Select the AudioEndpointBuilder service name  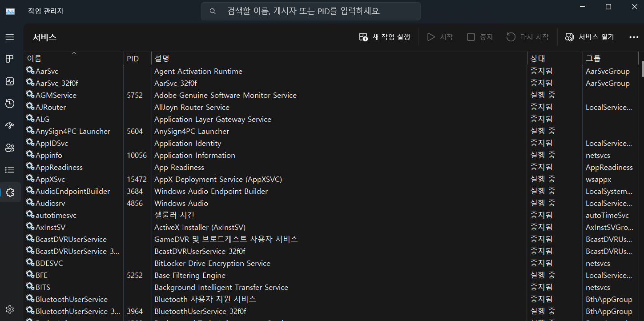pos(73,191)
